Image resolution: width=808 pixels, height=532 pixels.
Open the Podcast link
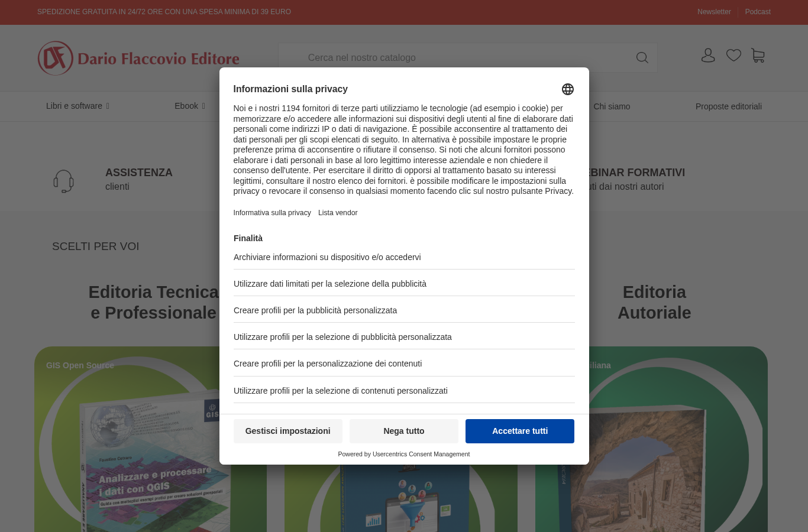click(x=758, y=12)
